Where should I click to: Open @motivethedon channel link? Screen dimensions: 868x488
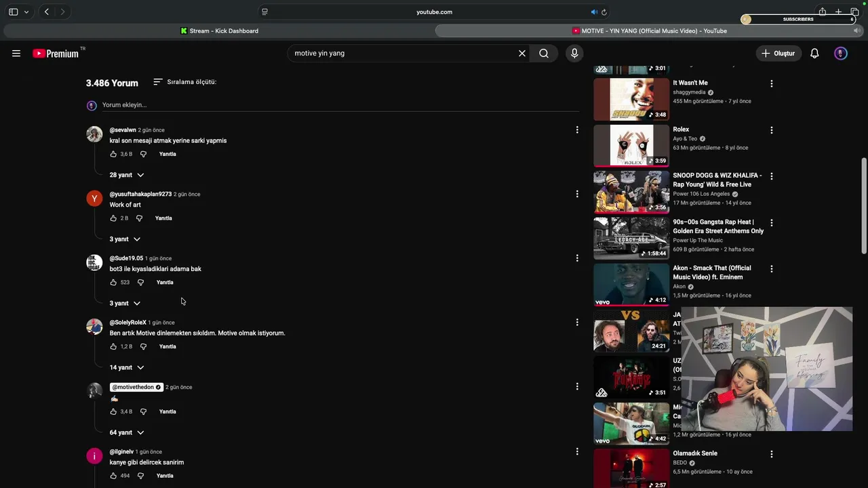136,387
